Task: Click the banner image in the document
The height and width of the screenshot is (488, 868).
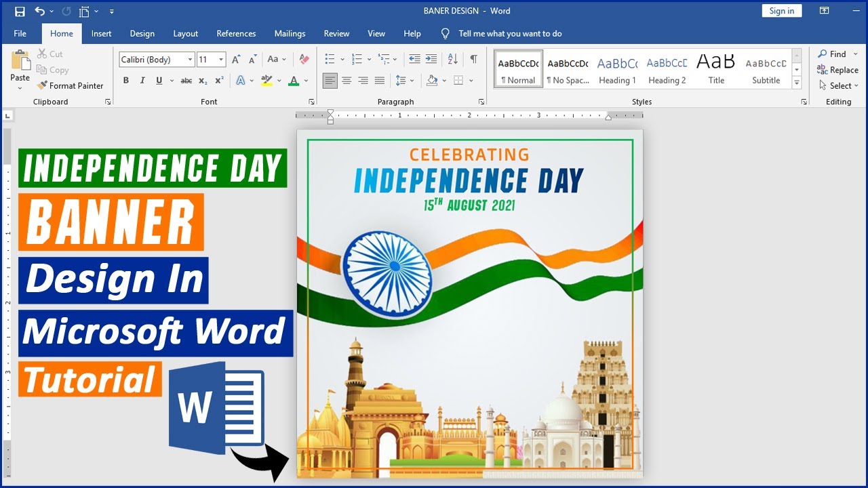Action: tap(470, 304)
